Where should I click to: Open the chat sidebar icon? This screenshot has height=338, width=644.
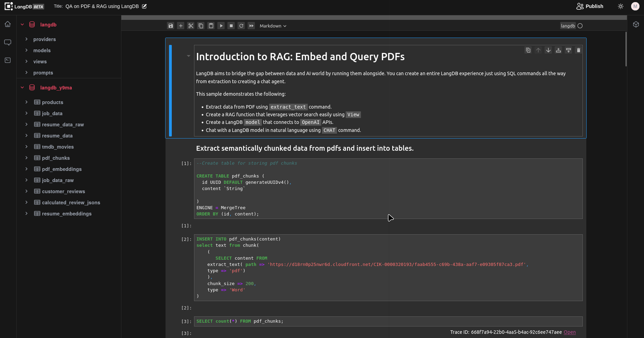(8, 42)
